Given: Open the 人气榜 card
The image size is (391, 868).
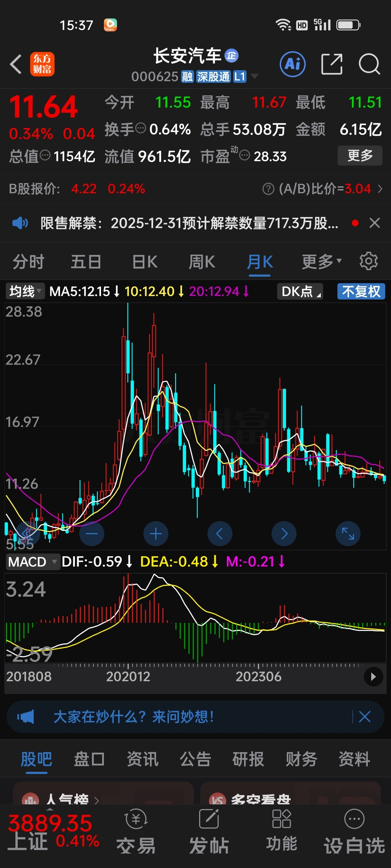Looking at the screenshot, I should (x=103, y=794).
